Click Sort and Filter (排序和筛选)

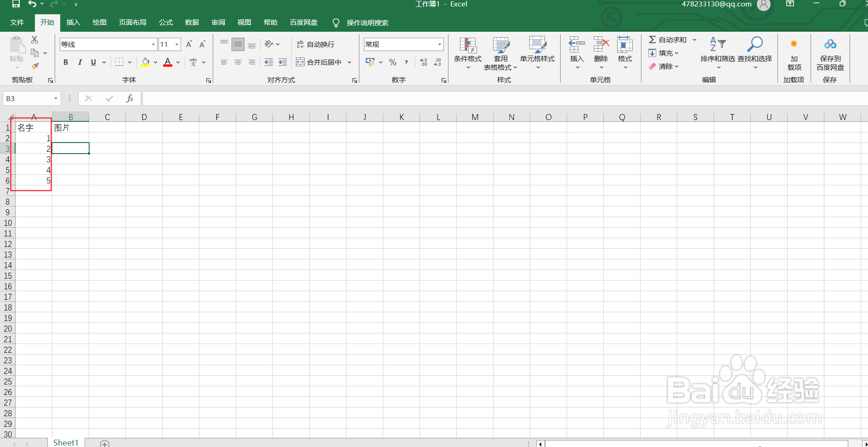coord(718,53)
